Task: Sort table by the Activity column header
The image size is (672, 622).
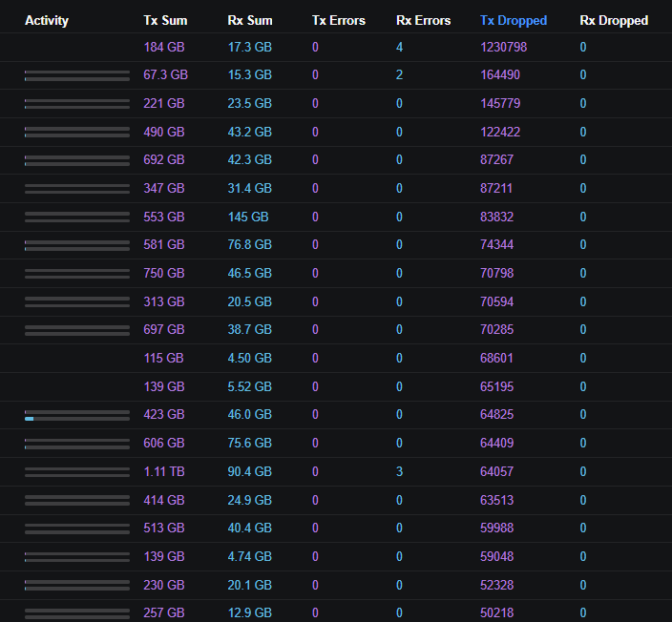Action: pyautogui.click(x=47, y=20)
